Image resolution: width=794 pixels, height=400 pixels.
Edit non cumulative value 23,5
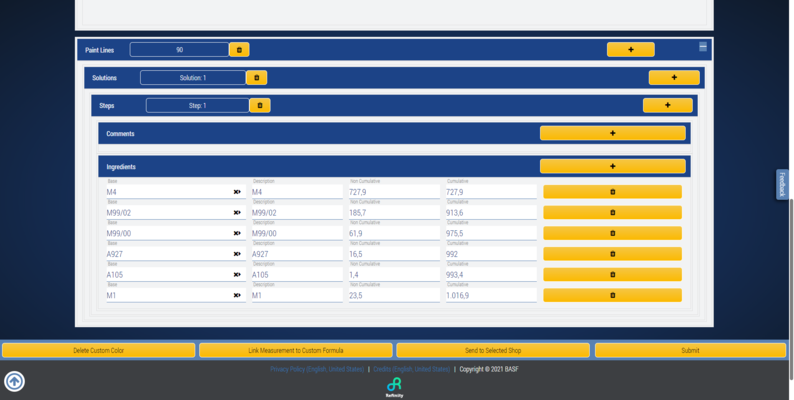coord(394,295)
